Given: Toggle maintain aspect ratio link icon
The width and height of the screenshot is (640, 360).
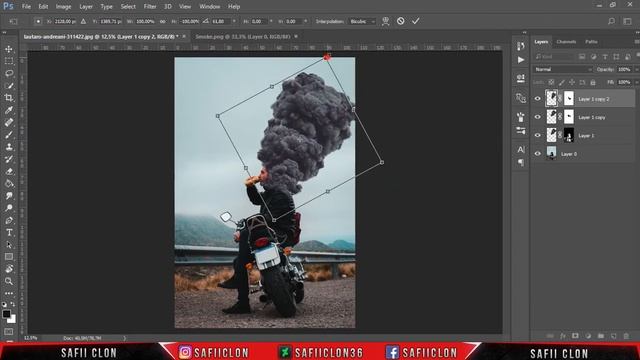Looking at the screenshot, I should pos(162,21).
